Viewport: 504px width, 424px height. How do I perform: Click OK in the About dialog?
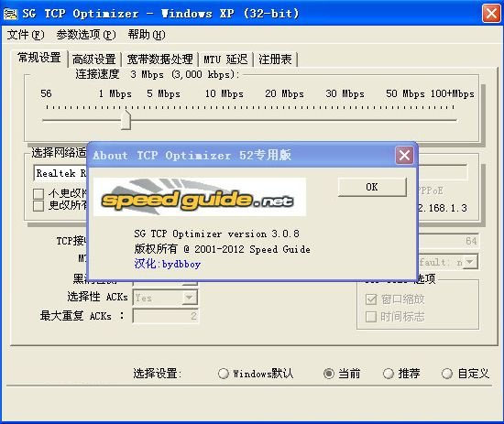[372, 187]
